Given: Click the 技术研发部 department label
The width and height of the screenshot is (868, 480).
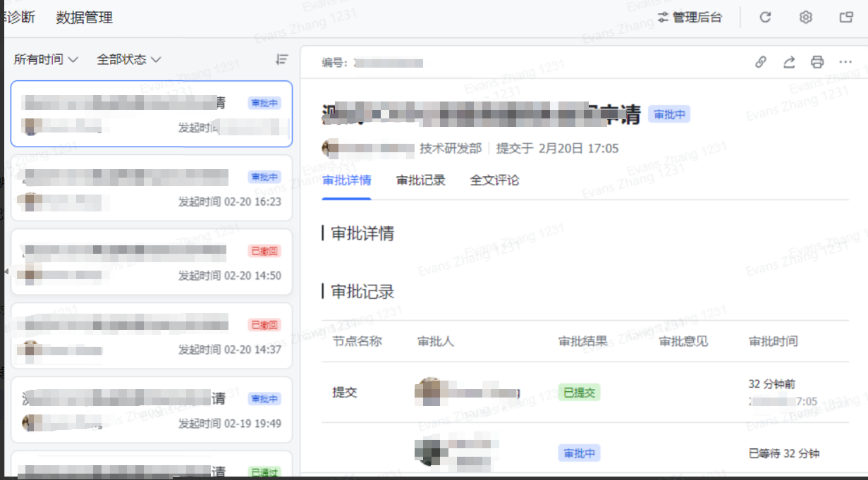Looking at the screenshot, I should click(451, 149).
